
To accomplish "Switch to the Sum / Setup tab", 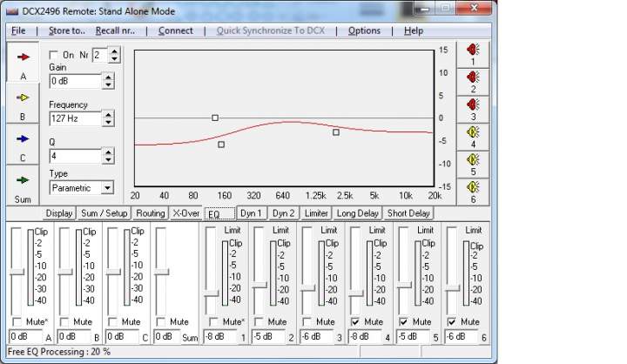I will coord(104,213).
